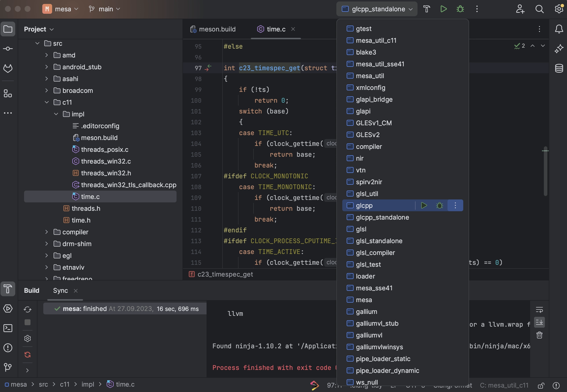567x392 pixels.
Task: Open the Git tool window icon
Action: 8,367
